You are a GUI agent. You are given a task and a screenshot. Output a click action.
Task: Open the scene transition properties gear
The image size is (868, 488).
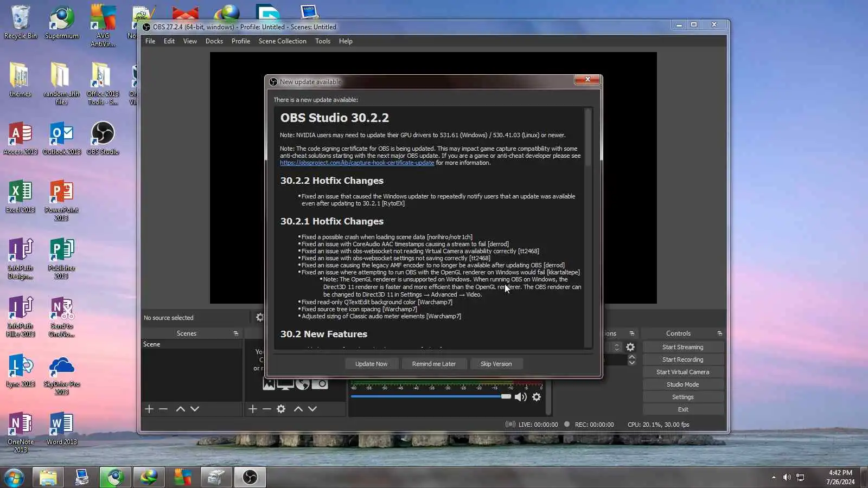(630, 347)
